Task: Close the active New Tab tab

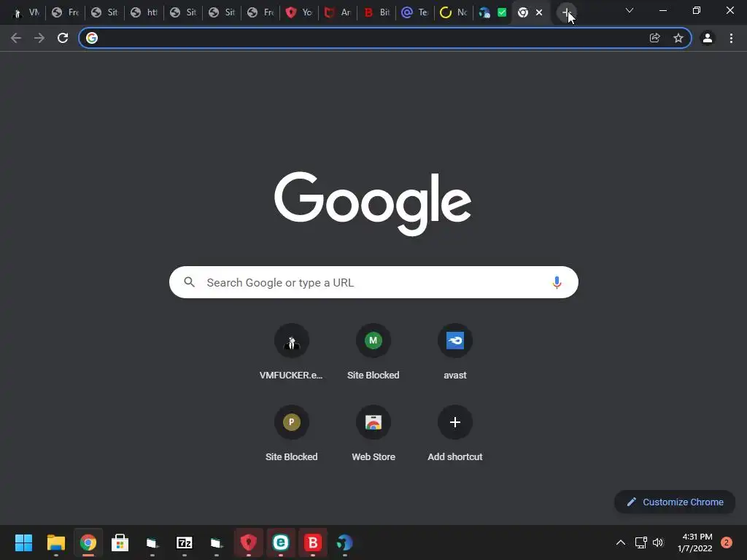Action: pyautogui.click(x=539, y=13)
